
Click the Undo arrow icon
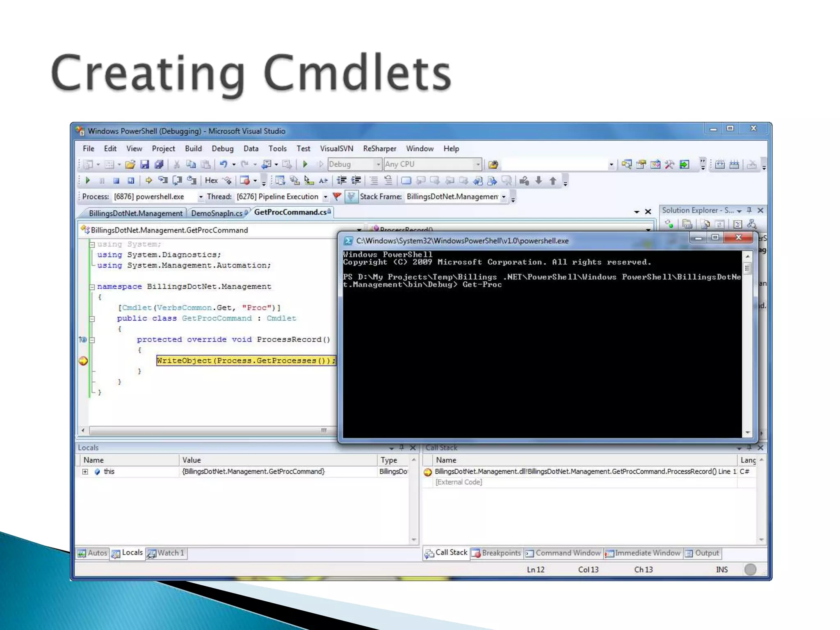[x=224, y=164]
